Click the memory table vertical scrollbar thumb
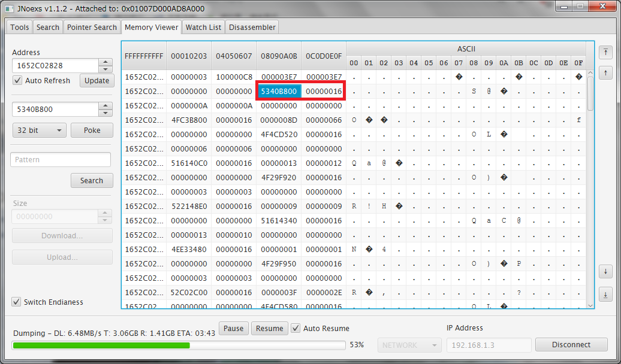This screenshot has height=364, width=621. pos(590,94)
